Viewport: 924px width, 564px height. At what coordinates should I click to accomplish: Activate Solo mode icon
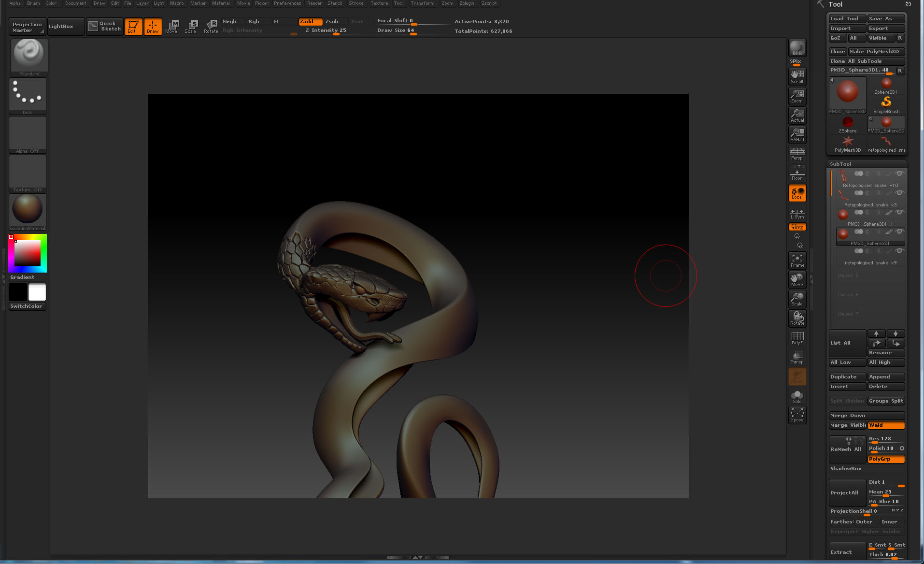pyautogui.click(x=796, y=396)
